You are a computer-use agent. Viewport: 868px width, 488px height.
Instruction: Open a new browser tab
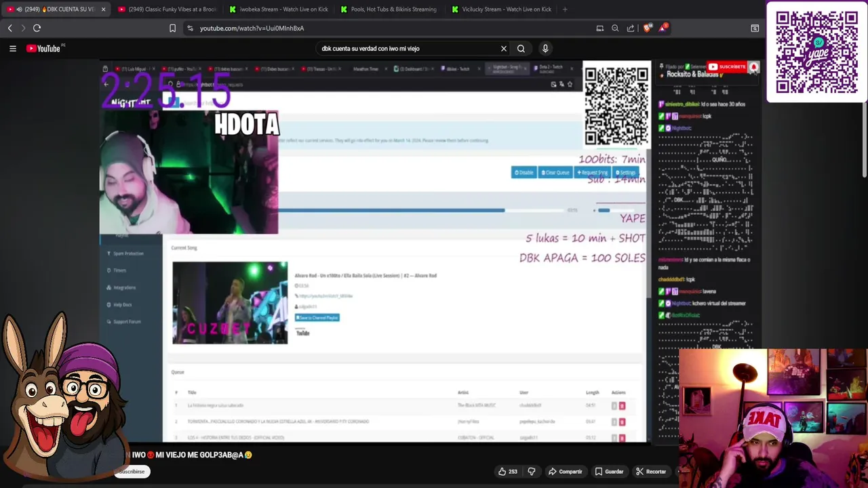pyautogui.click(x=565, y=9)
